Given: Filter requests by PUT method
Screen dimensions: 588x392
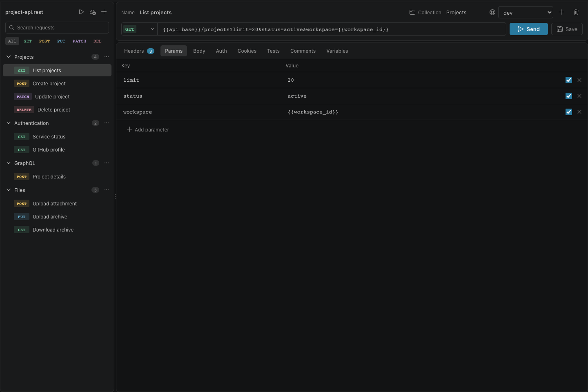Looking at the screenshot, I should click(x=61, y=41).
